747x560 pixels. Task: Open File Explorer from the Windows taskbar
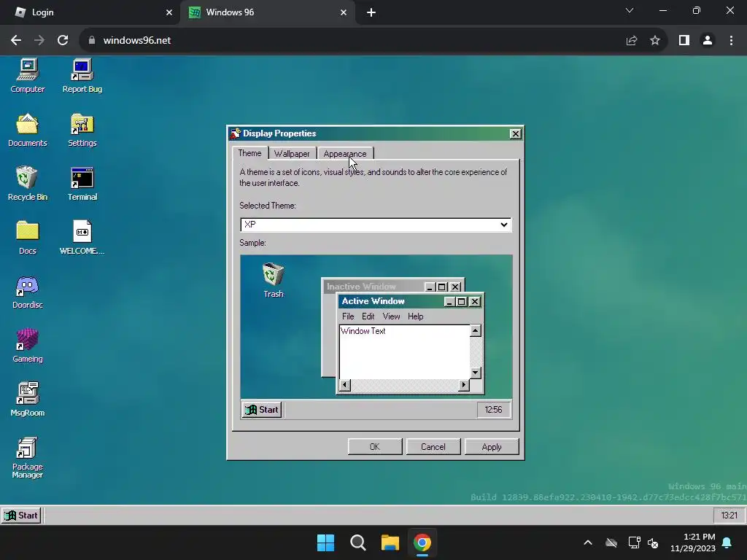coord(390,542)
